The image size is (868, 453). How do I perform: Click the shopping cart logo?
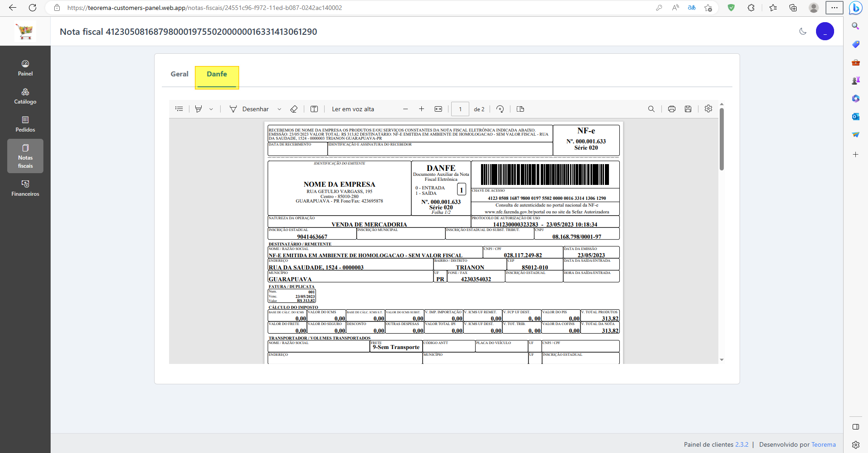(25, 32)
